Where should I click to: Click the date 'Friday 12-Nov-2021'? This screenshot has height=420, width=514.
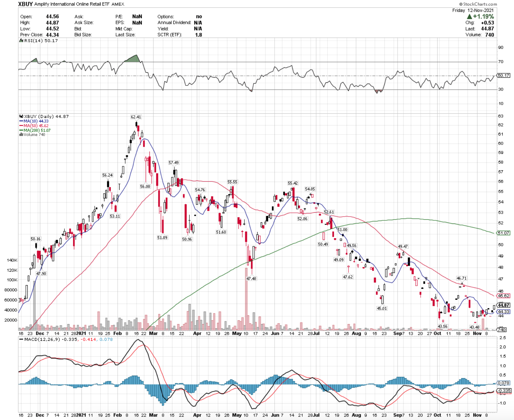(473, 10)
